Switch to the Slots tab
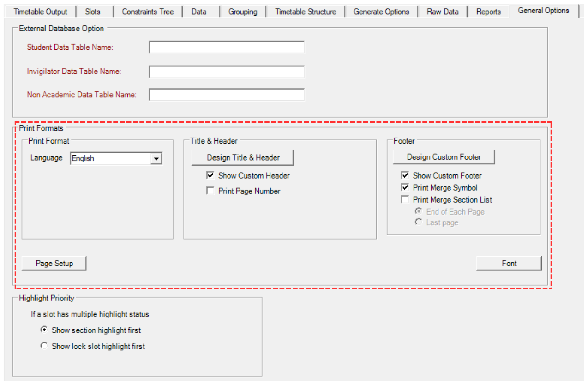Screen dimensions: 588x384 click(92, 12)
